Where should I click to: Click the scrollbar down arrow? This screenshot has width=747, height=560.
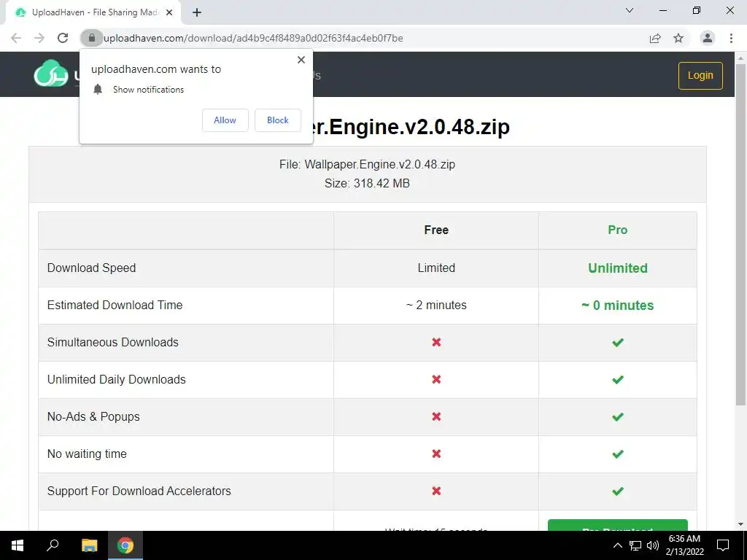point(740,524)
